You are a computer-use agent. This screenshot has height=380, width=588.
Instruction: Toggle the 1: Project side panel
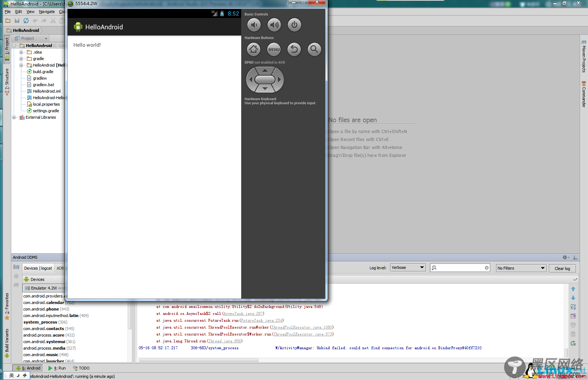[7, 49]
